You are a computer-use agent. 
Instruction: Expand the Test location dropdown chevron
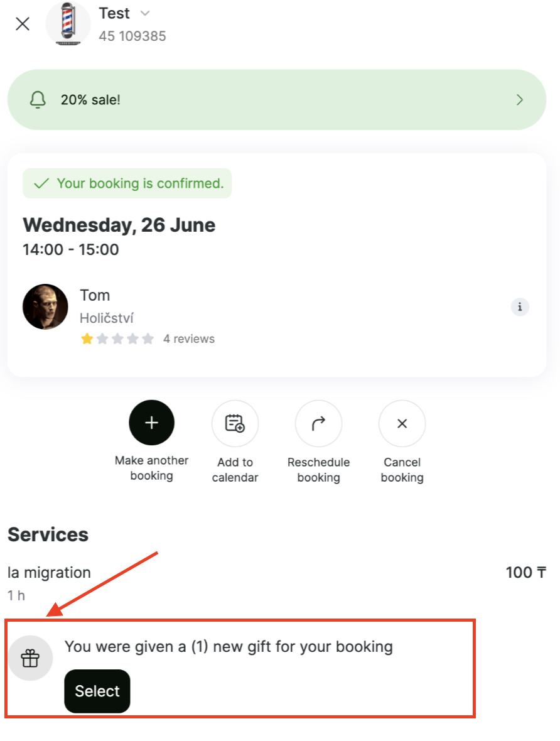pyautogui.click(x=145, y=13)
